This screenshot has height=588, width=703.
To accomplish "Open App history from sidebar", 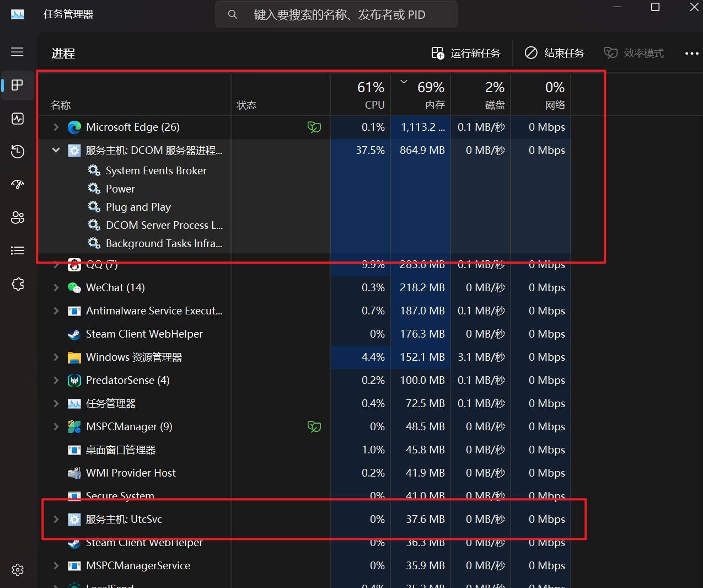I will [18, 152].
